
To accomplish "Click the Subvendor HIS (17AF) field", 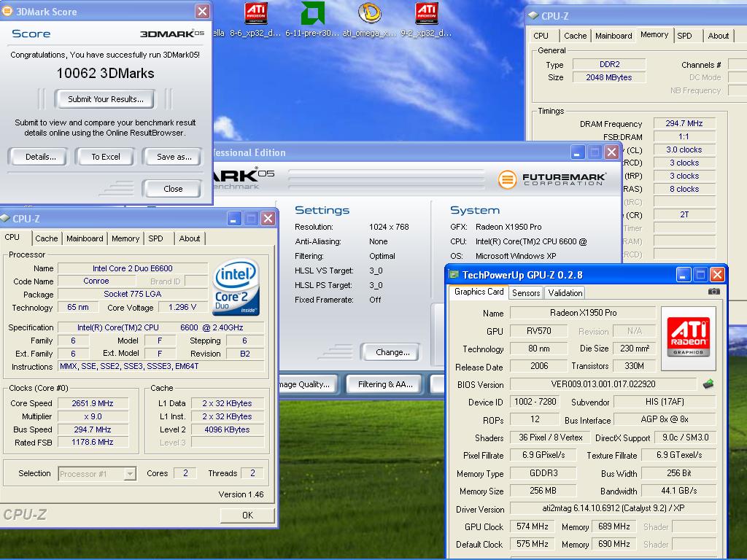I will click(665, 402).
